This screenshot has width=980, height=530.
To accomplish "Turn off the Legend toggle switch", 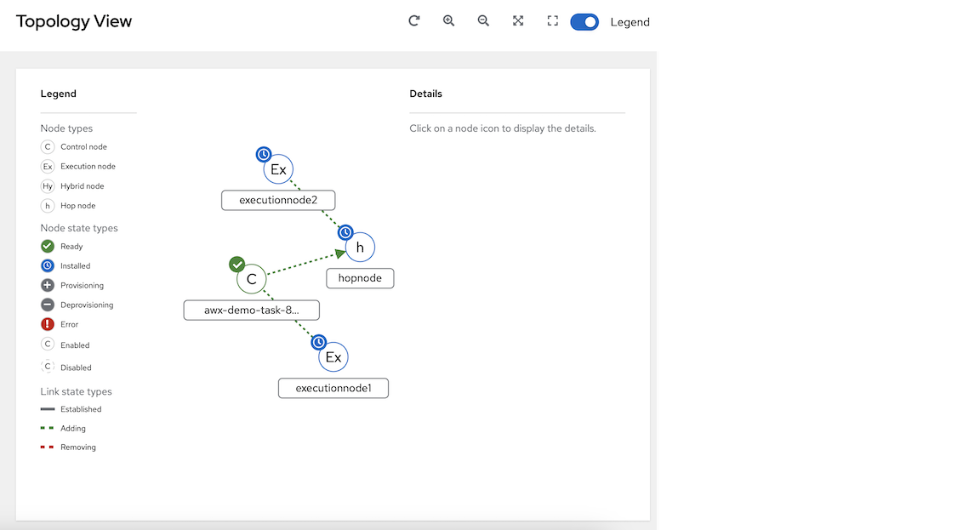I will point(584,22).
